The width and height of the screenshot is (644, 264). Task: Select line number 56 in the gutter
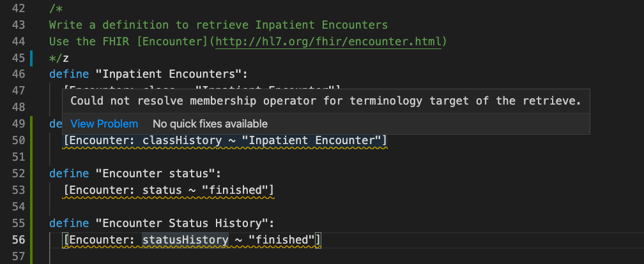click(17, 239)
